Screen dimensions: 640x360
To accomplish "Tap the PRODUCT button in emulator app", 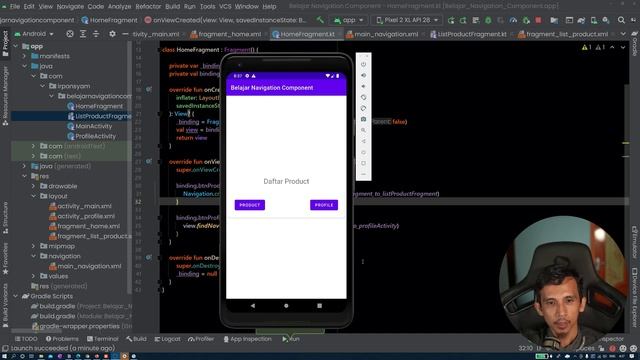I will (x=250, y=205).
